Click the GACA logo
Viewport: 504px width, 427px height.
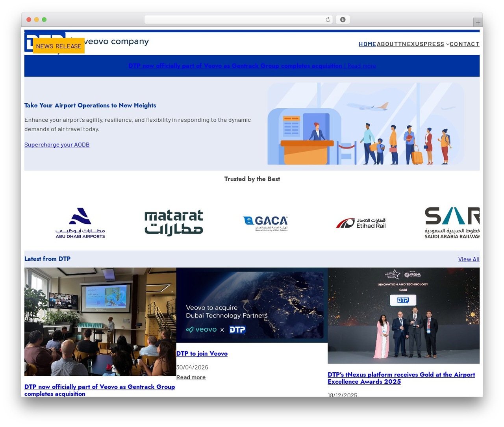[x=265, y=223]
